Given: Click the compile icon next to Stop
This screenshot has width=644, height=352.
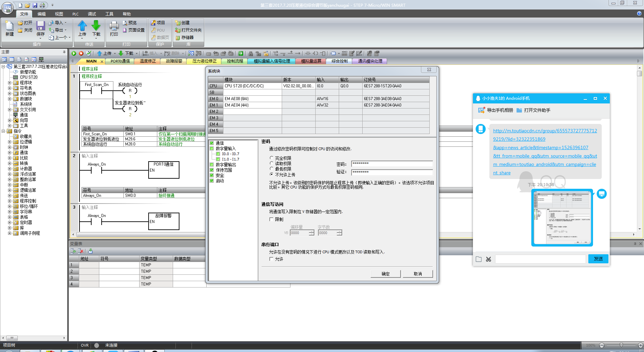Looking at the screenshot, I should 89,53.
